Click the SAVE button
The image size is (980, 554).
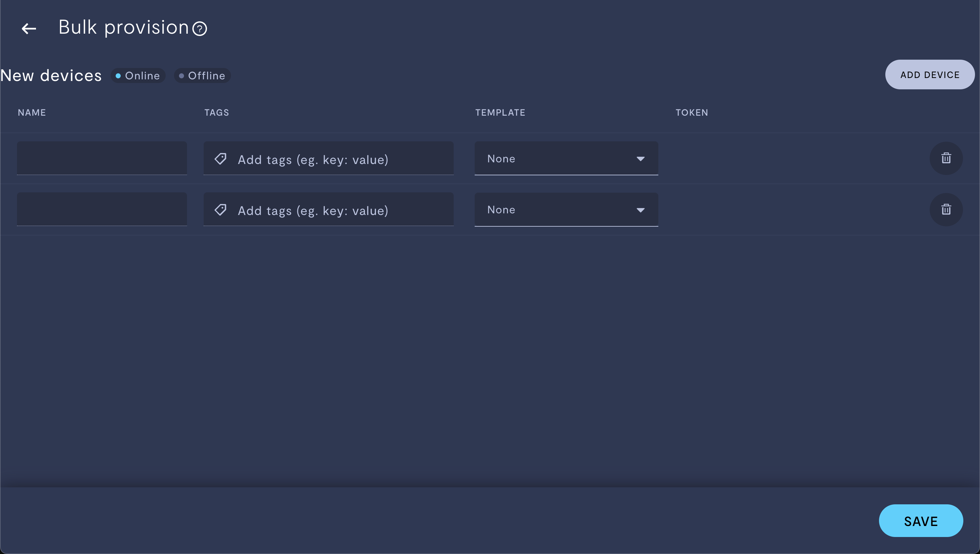click(x=921, y=520)
